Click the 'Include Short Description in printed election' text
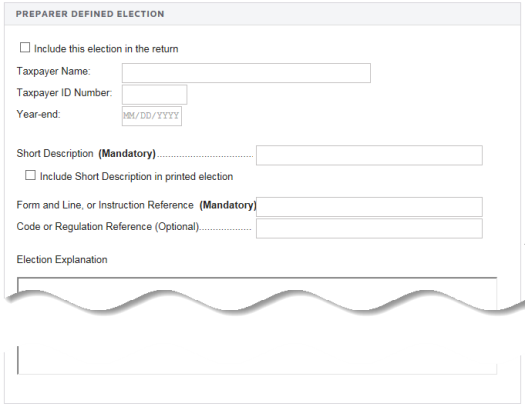Screen dimensions: 525x410 (137, 176)
